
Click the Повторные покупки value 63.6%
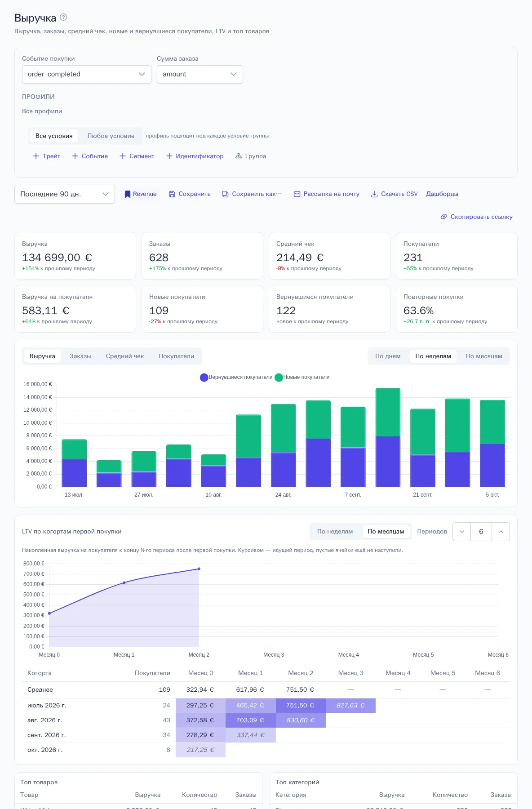tap(418, 311)
